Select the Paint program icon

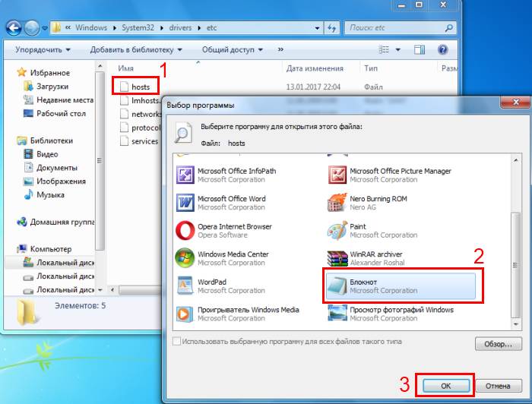click(x=337, y=231)
